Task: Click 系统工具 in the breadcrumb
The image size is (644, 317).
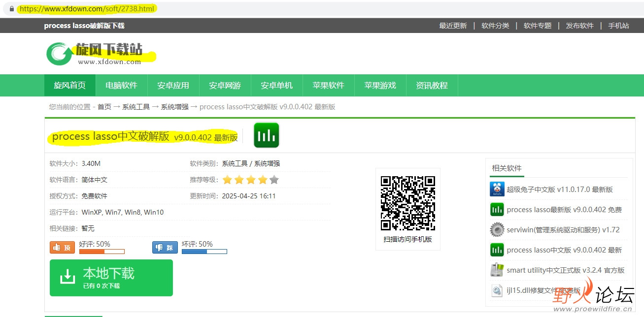Action: pos(136,107)
